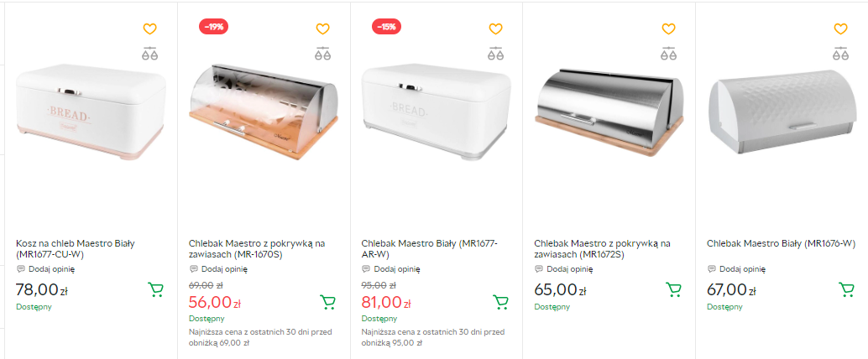Open the white textured MR1676-W bread box image
868x359 pixels.
tap(782, 113)
